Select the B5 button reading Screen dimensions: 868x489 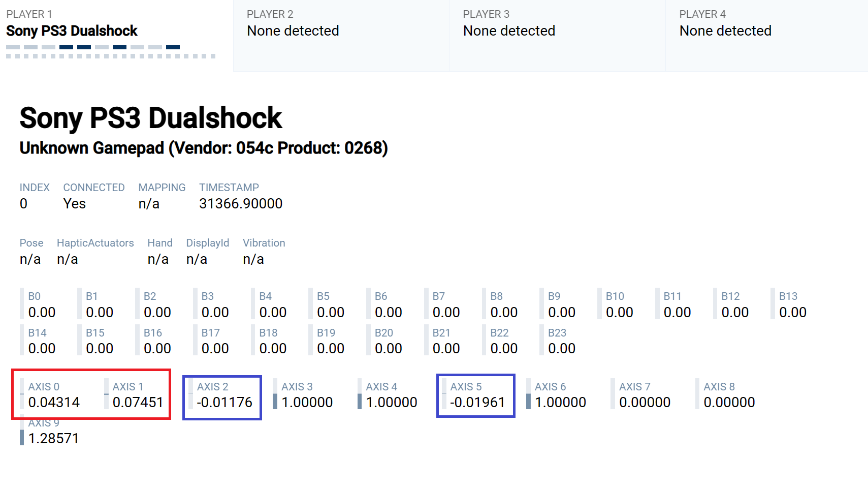[328, 304]
